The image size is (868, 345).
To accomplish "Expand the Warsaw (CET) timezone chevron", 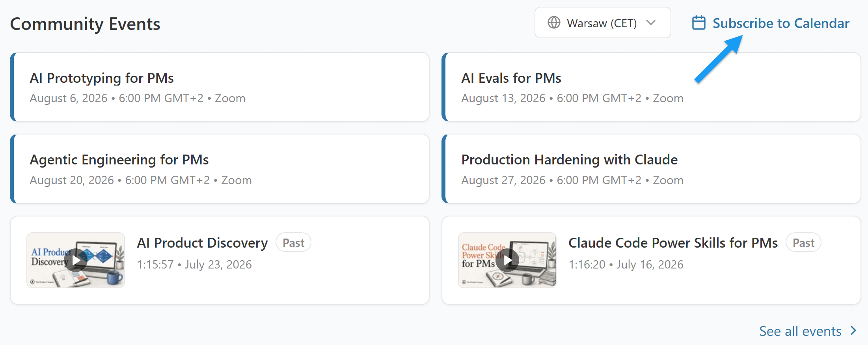I will click(x=651, y=22).
